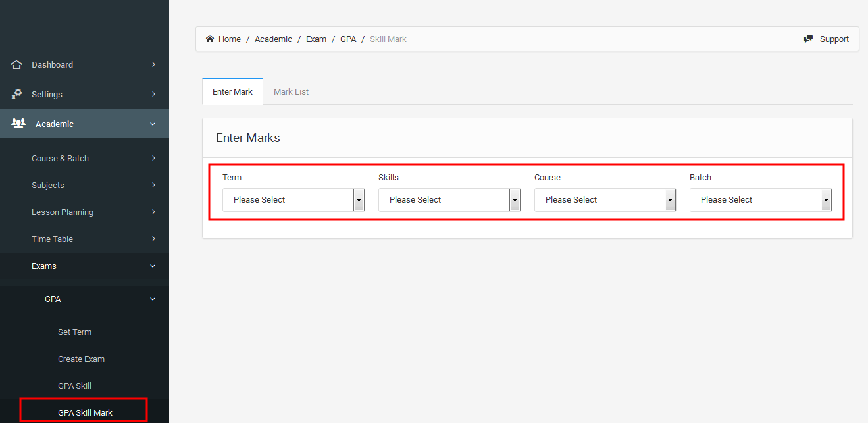This screenshot has height=423, width=868.
Task: Collapse the Academic section chevron
Action: (x=153, y=124)
